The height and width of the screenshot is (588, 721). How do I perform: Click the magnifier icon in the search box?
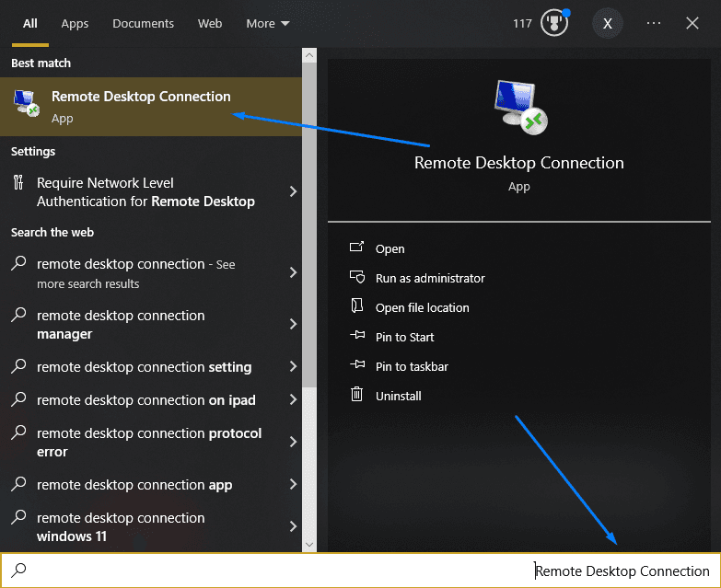[18, 571]
